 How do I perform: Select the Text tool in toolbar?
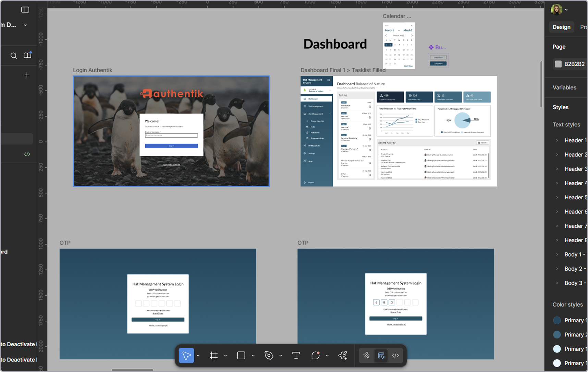click(x=296, y=356)
